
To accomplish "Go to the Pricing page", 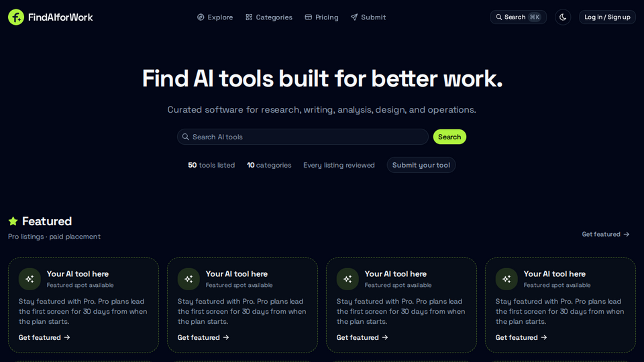I will 321,17.
